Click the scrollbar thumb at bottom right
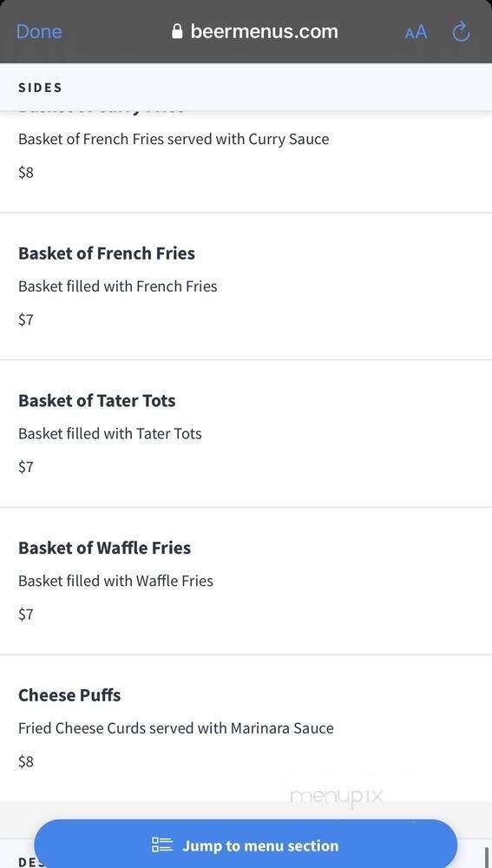 point(486,857)
